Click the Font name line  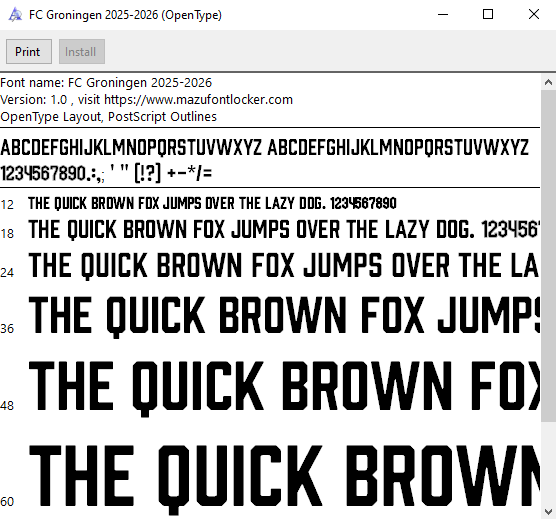106,83
